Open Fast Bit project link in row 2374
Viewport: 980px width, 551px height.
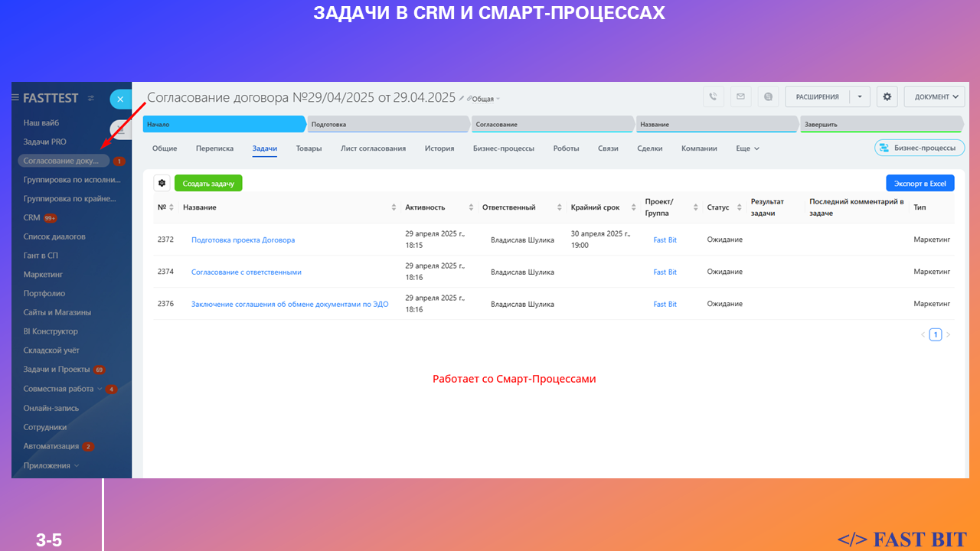(x=665, y=272)
